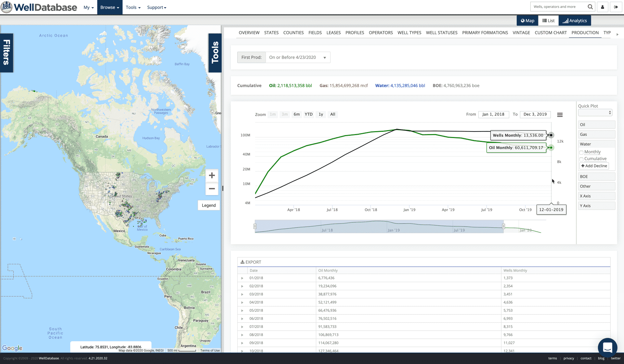Expand the 01/2018 production row
The image size is (624, 364).
point(242,278)
